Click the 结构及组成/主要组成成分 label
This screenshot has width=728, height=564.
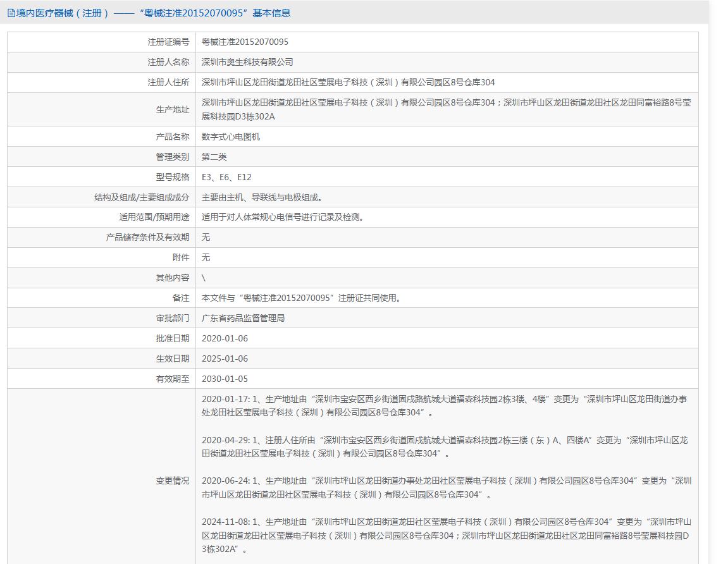point(142,198)
